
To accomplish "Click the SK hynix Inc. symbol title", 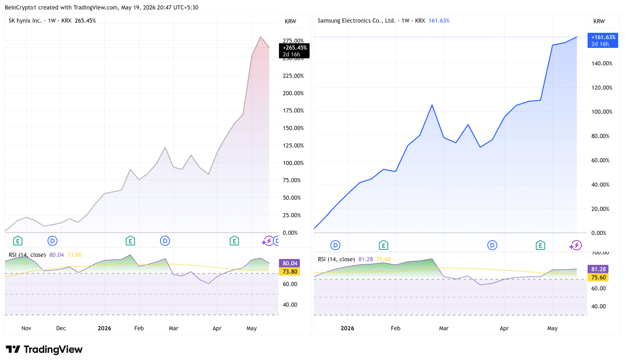I will [x=25, y=21].
